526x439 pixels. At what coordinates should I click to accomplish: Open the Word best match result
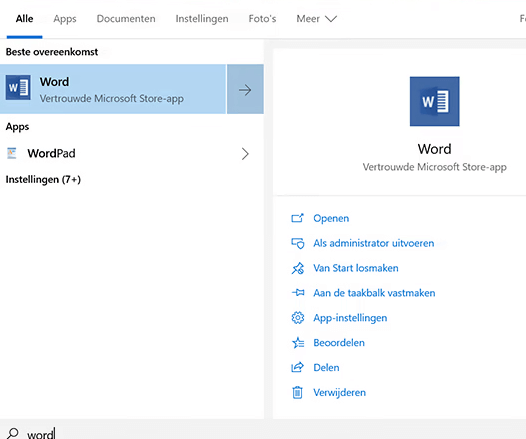pos(113,89)
